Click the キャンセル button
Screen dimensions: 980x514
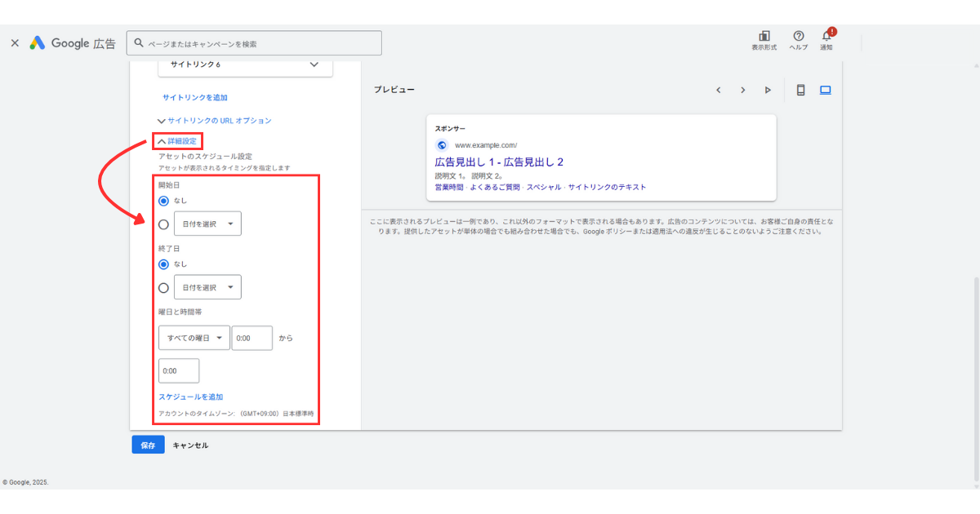pos(190,445)
